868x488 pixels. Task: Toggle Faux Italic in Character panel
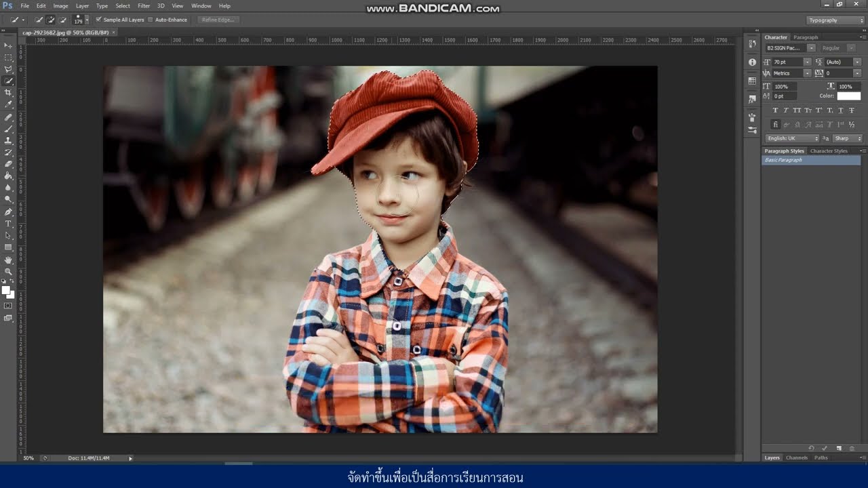tap(786, 110)
